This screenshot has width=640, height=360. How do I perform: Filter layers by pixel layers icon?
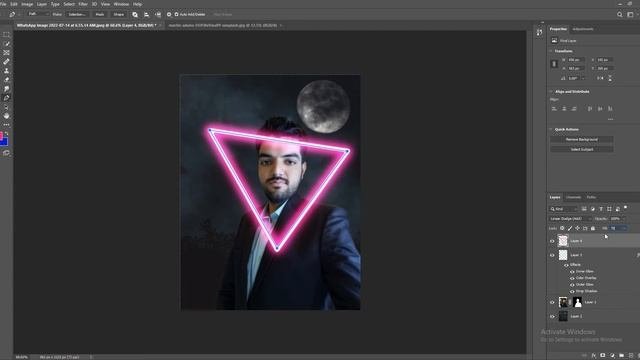[584, 209]
